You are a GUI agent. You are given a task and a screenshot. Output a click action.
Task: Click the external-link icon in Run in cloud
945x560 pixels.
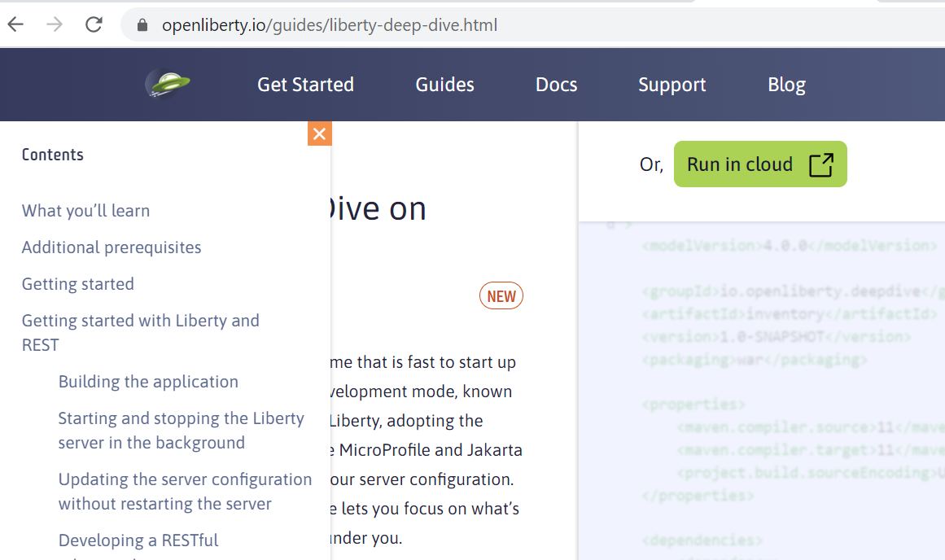tap(820, 164)
